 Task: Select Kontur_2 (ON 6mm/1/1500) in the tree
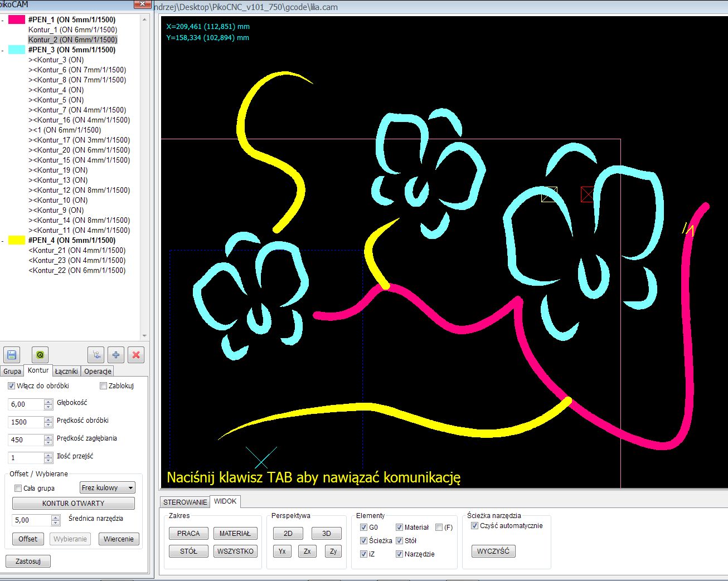(73, 40)
